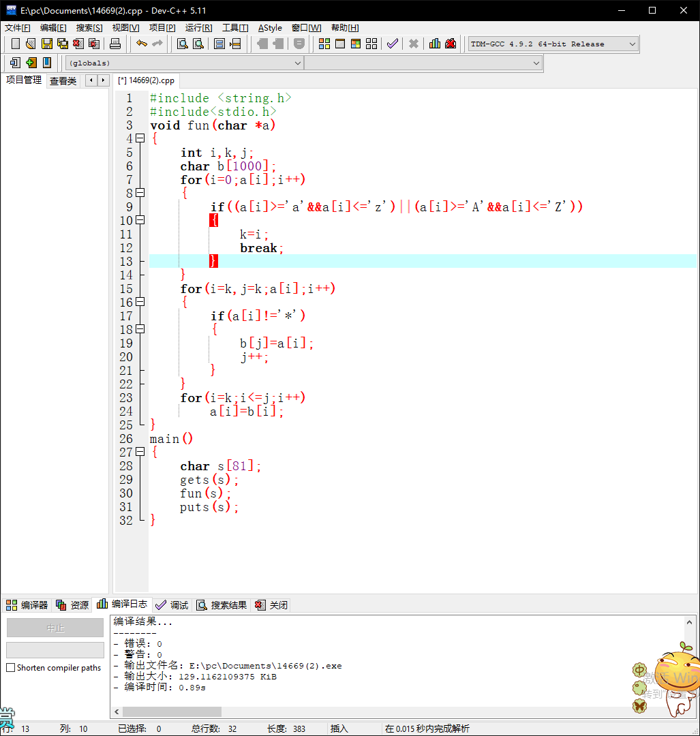Click the 'char b[1000];' line in editor

click(x=228, y=166)
